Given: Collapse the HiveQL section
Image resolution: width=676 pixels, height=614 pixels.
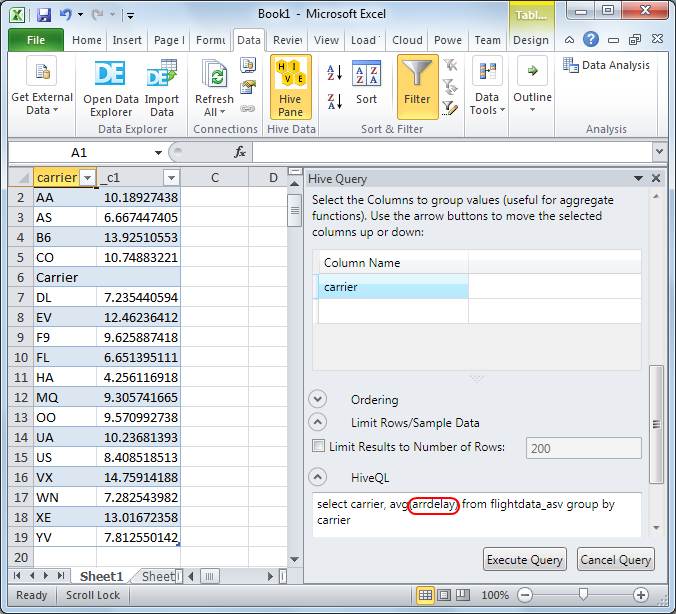Looking at the screenshot, I should pyautogui.click(x=318, y=477).
